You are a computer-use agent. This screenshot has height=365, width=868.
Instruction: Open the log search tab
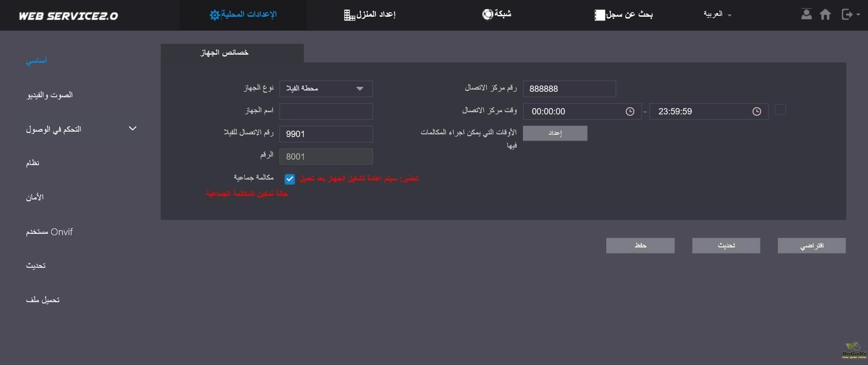pyautogui.click(x=623, y=14)
